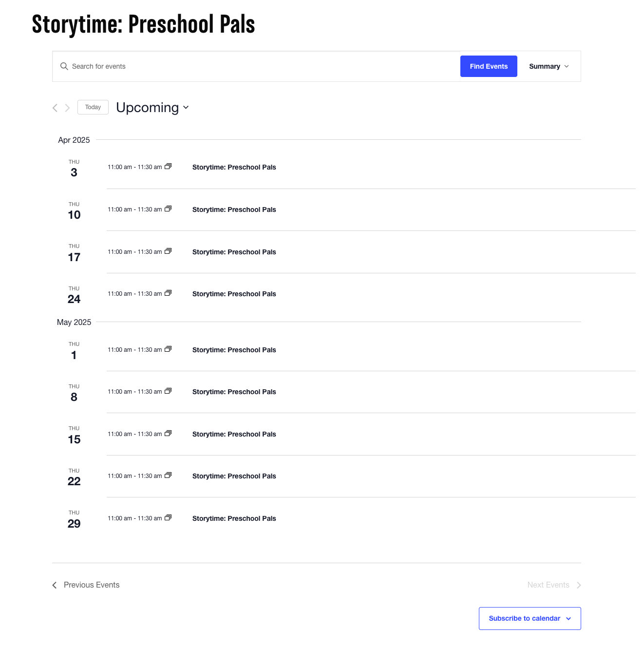Click recurring event icon for May 15
644x647 pixels.
pyautogui.click(x=168, y=434)
